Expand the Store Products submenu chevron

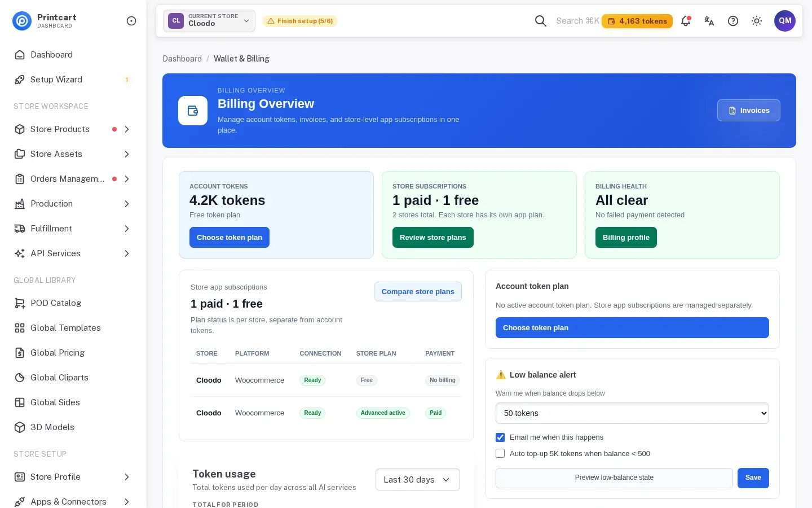pyautogui.click(x=127, y=129)
